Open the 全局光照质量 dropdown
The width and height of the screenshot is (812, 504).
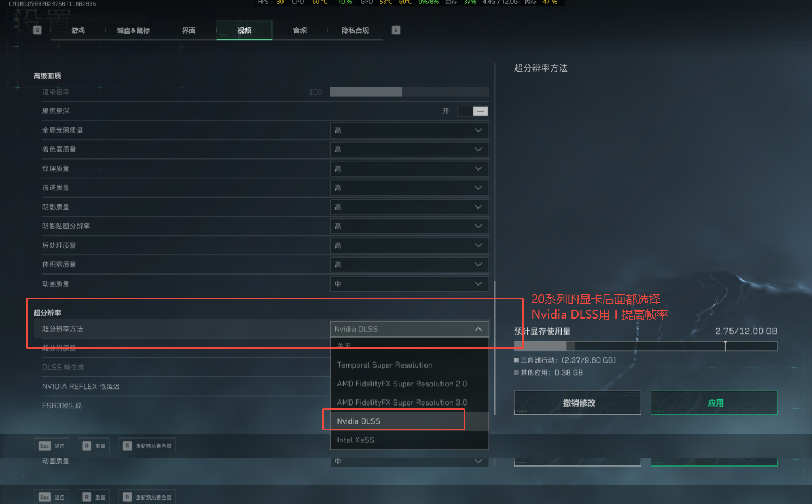point(410,130)
